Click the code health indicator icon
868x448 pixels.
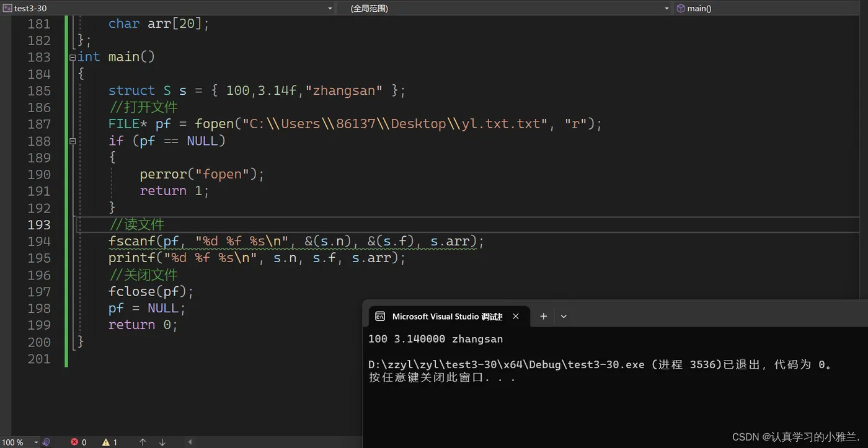[46, 442]
